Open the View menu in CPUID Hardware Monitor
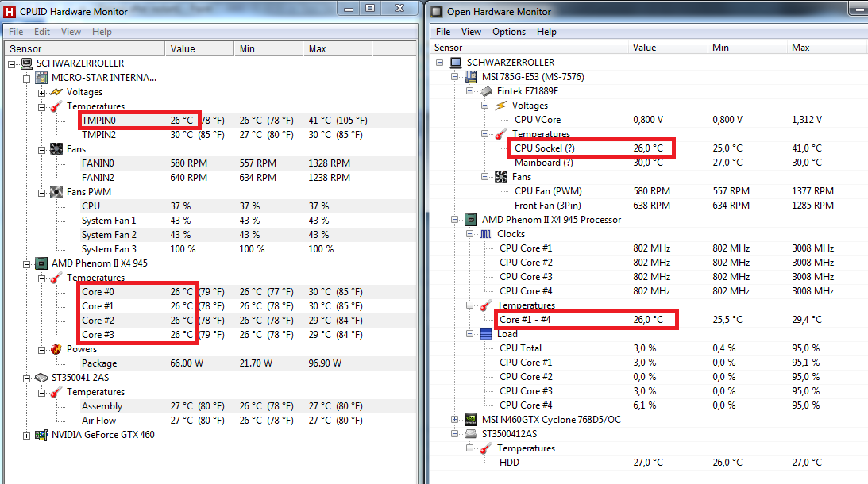This screenshot has width=868, height=484. [x=71, y=32]
